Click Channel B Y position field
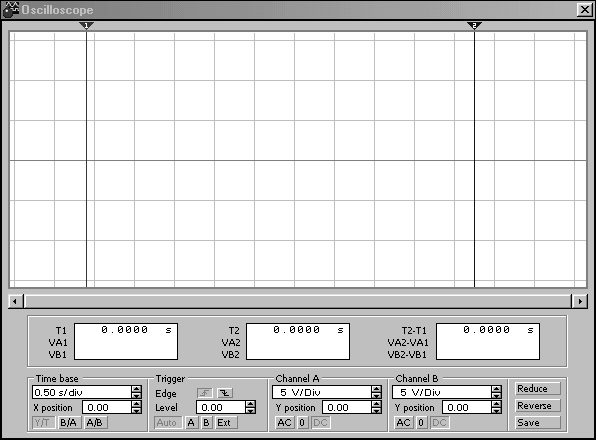This screenshot has width=598, height=442. tap(467, 408)
